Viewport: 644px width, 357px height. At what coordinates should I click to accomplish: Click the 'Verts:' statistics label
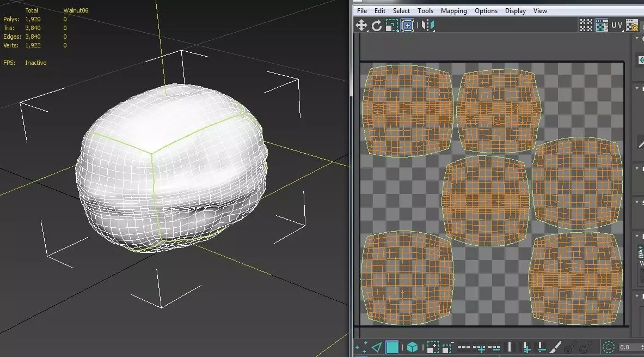point(11,45)
